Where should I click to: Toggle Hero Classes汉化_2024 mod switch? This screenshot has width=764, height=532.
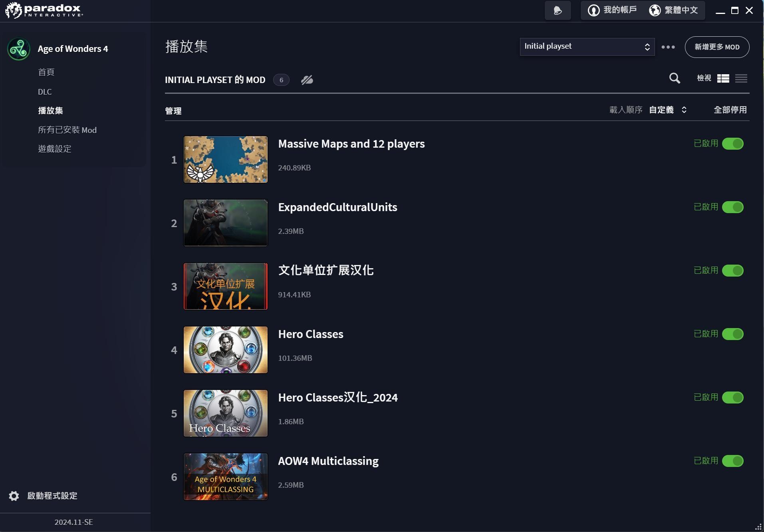[732, 398]
